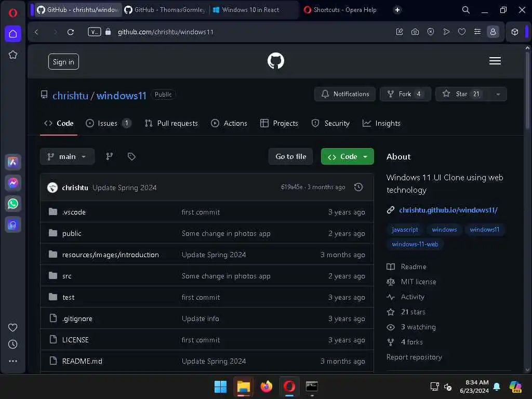Open Messenger from the sidebar
Viewport: 532px width, 399px height.
(x=13, y=183)
